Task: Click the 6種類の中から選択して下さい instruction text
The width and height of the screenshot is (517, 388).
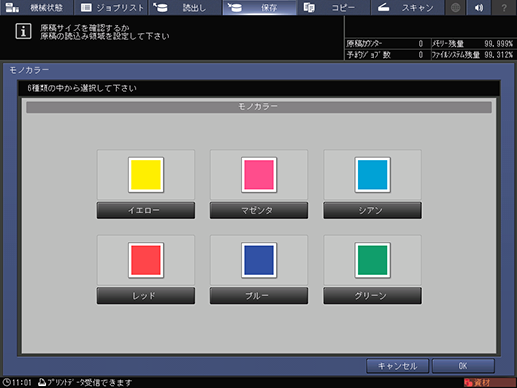Action: 82,88
